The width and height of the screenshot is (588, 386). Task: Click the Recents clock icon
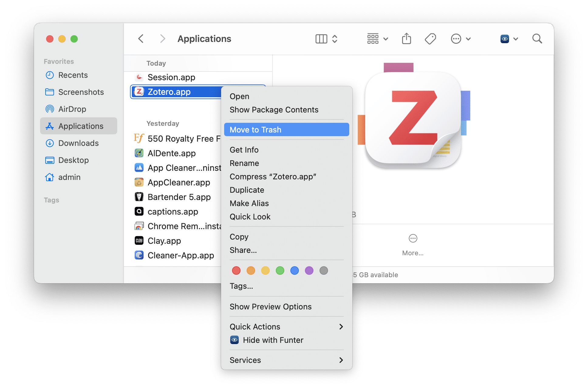click(50, 75)
